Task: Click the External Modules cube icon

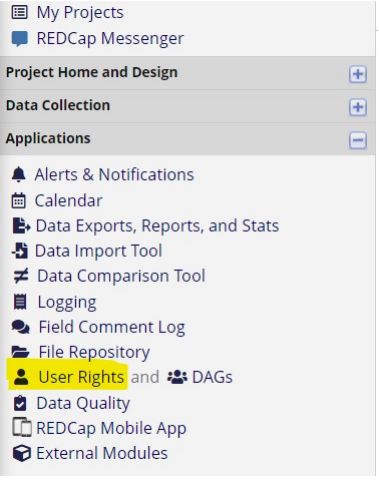Action: click(22, 453)
